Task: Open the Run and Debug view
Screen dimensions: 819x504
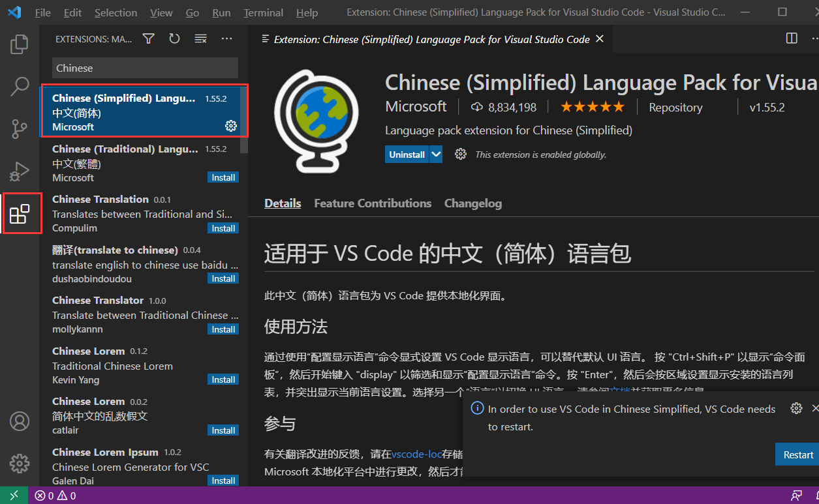Action: tap(20, 171)
